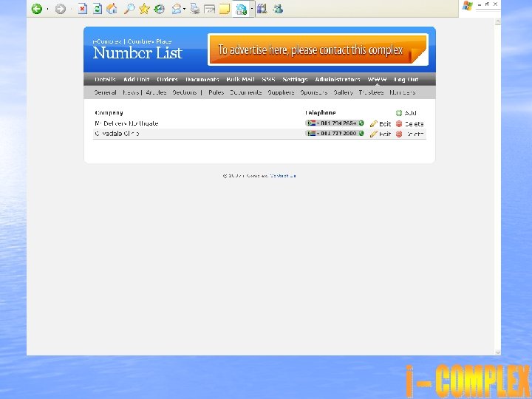Image resolution: width=532 pixels, height=399 pixels.
Task: Switch to the General sub-menu
Action: pos(105,92)
